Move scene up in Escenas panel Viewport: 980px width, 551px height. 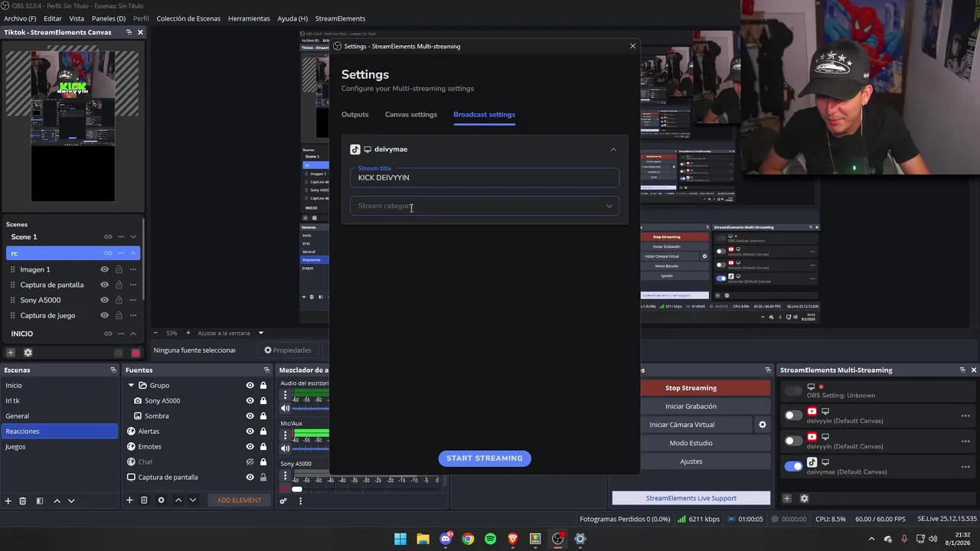(57, 500)
